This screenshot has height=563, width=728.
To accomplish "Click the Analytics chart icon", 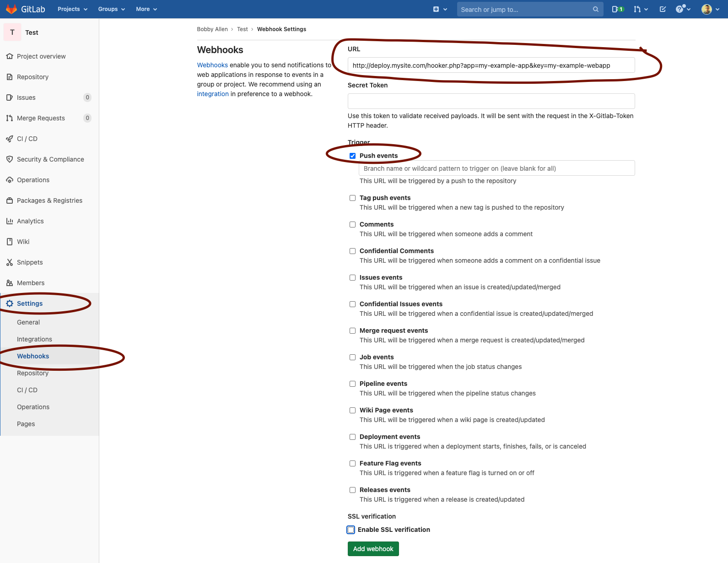I will coord(10,221).
